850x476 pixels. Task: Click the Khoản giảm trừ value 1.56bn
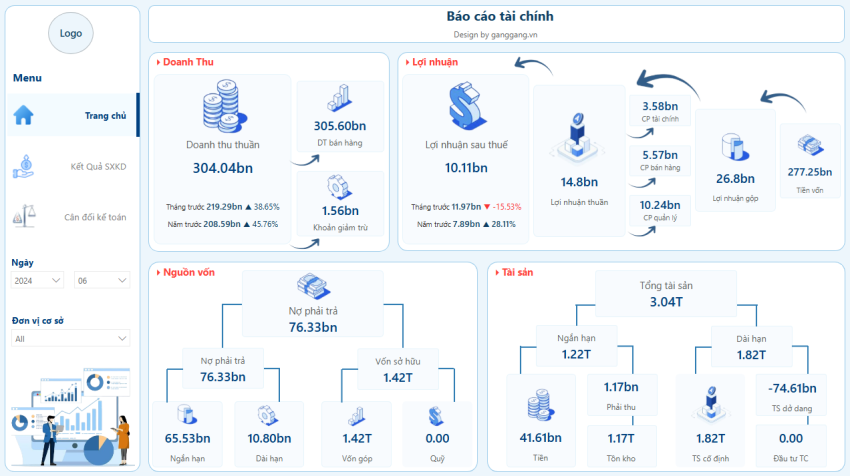click(340, 210)
